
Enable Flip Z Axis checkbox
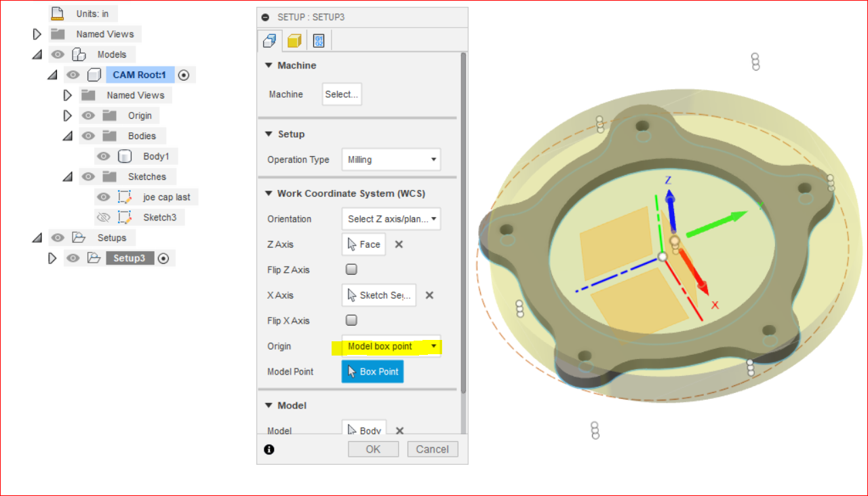point(351,269)
